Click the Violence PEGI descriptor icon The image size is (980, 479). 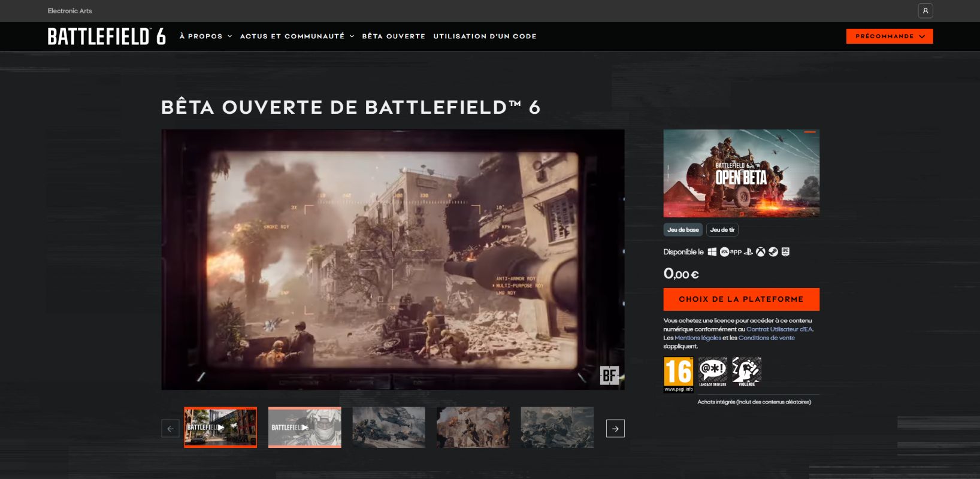coord(746,372)
